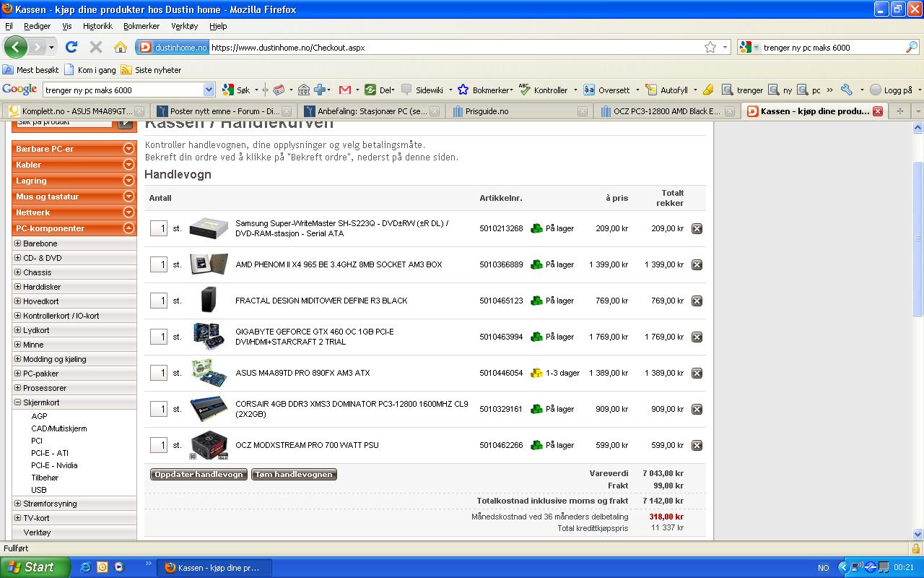Expand the Harddisker tree node
Image resolution: width=924 pixels, height=578 pixels.
point(18,287)
